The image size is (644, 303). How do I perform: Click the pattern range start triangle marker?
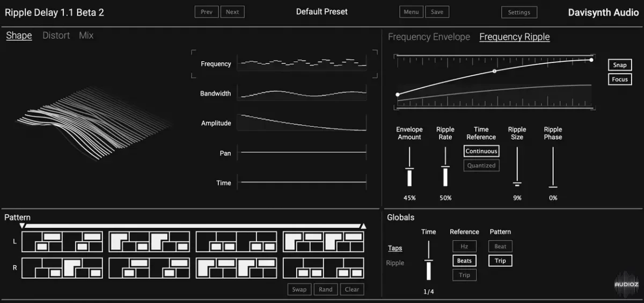22,226
